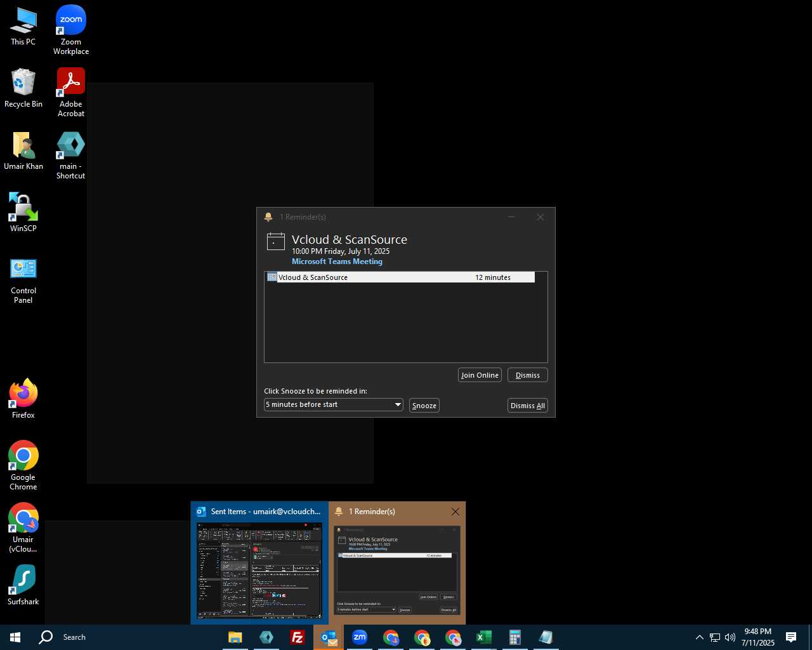The width and height of the screenshot is (812, 650).
Task: Click Microsoft Teams Meeting link text
Action: point(337,262)
